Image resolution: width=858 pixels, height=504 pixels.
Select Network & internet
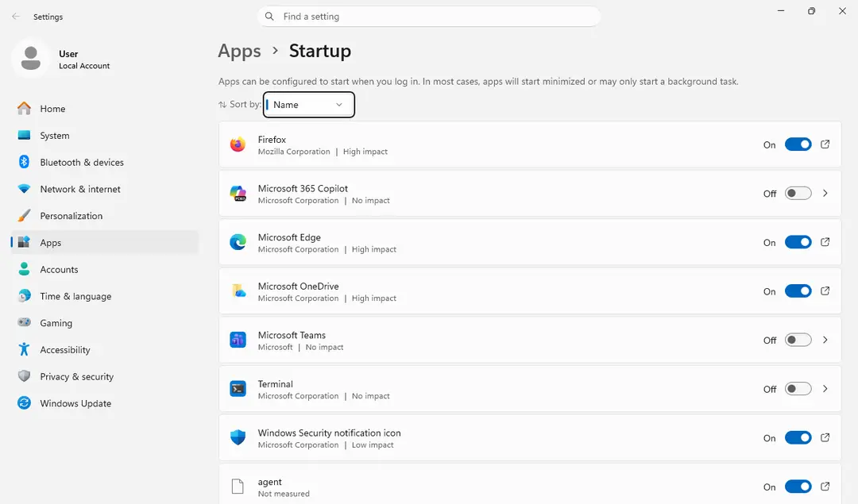[x=104, y=189]
